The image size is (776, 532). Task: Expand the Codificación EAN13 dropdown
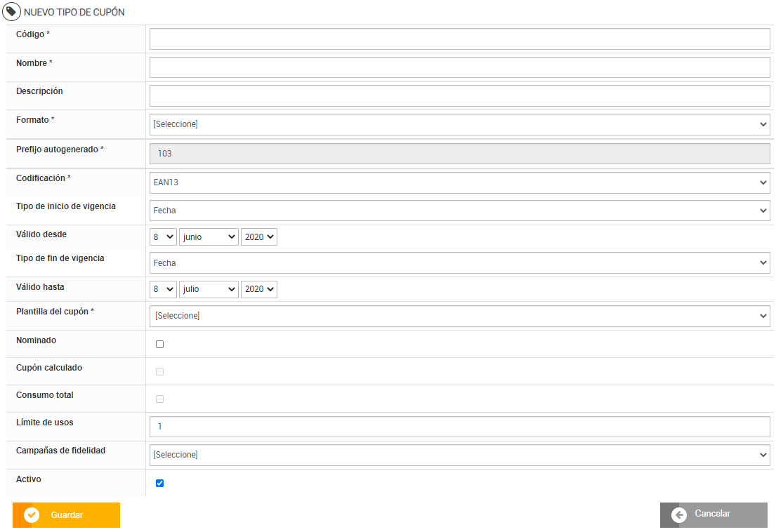[x=459, y=182]
